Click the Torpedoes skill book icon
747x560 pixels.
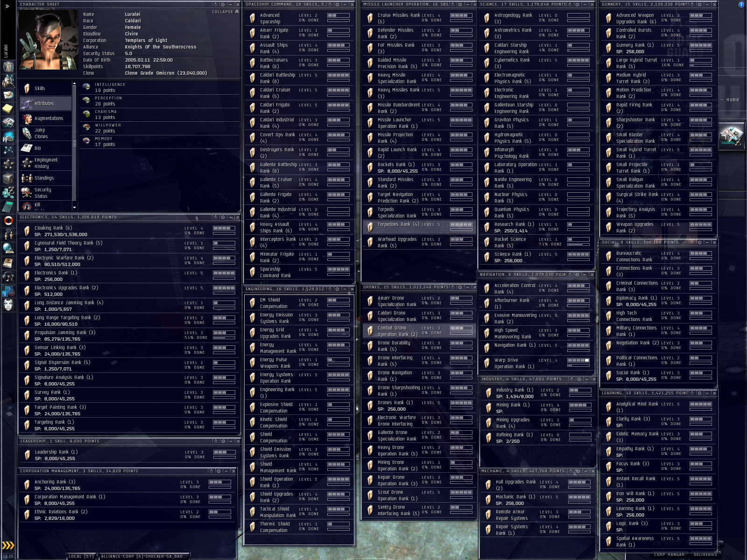370,227
